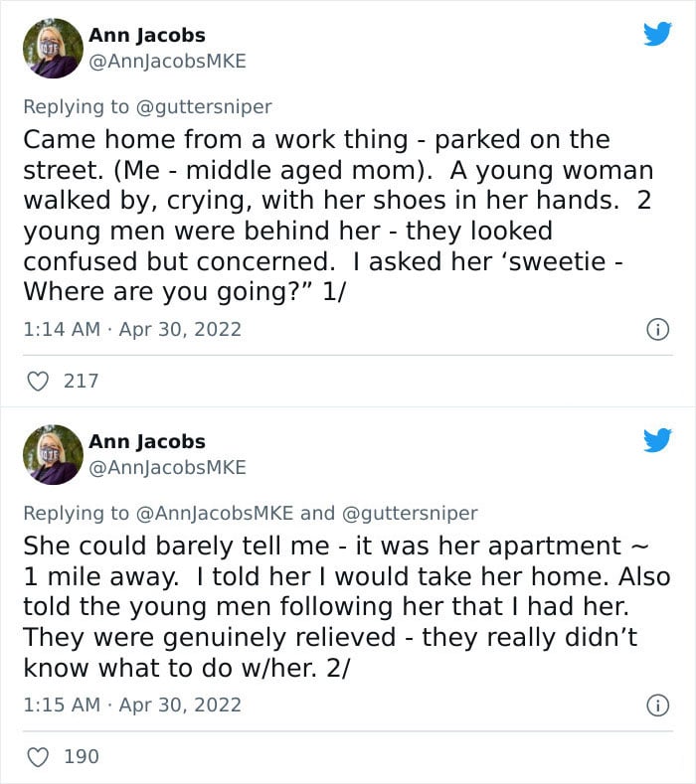The height and width of the screenshot is (784, 696).
Task: Open info icon on the 1:15 AM tweet
Action: (657, 706)
